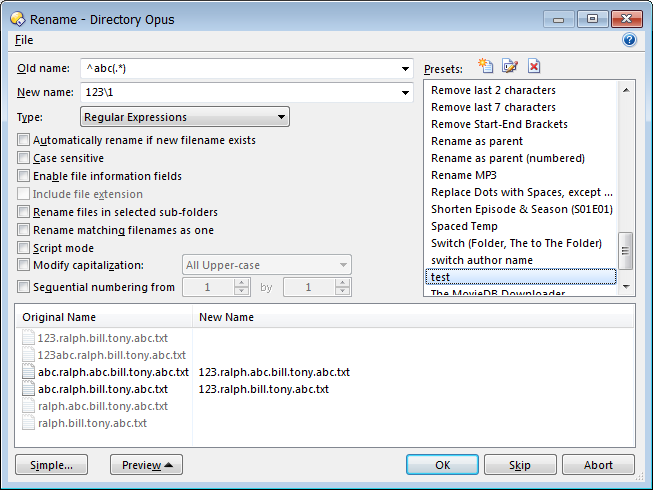Image resolution: width=653 pixels, height=490 pixels.
Task: Expand the Old name dropdown arrow
Action: [405, 69]
